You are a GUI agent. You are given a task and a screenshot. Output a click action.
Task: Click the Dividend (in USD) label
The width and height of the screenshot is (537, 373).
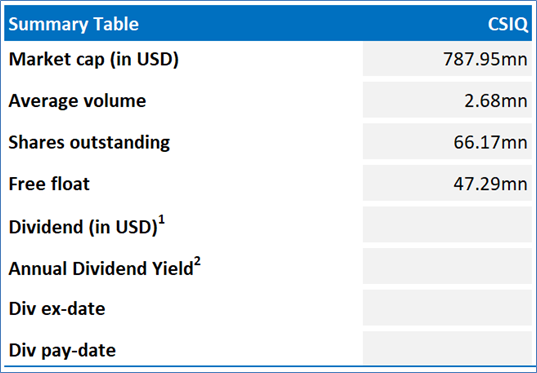click(83, 227)
